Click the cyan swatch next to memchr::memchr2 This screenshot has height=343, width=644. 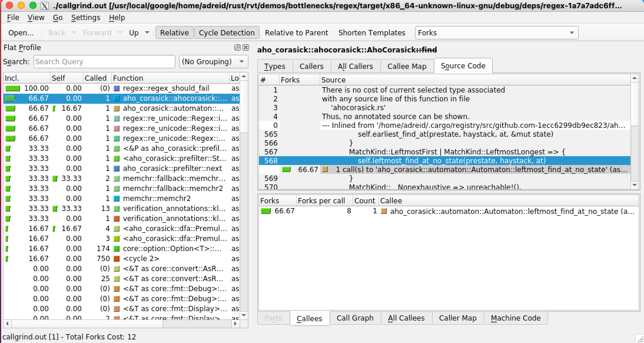pos(116,198)
